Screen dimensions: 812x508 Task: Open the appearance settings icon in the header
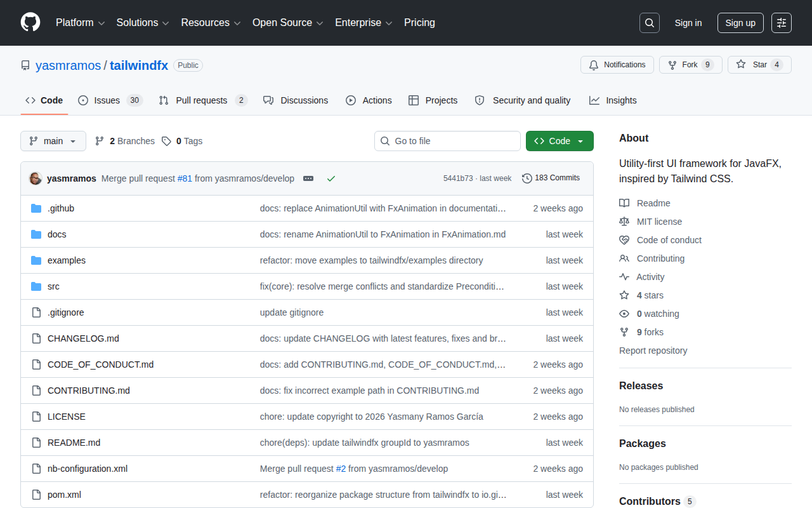(x=782, y=23)
